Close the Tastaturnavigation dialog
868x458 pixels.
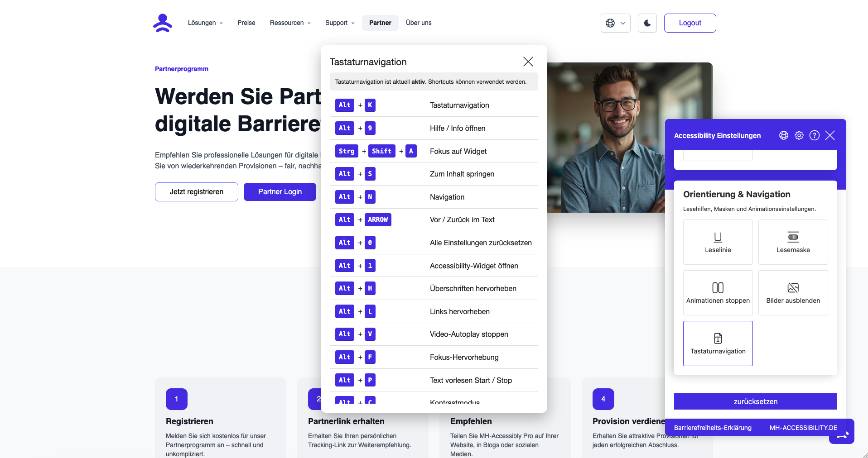528,62
